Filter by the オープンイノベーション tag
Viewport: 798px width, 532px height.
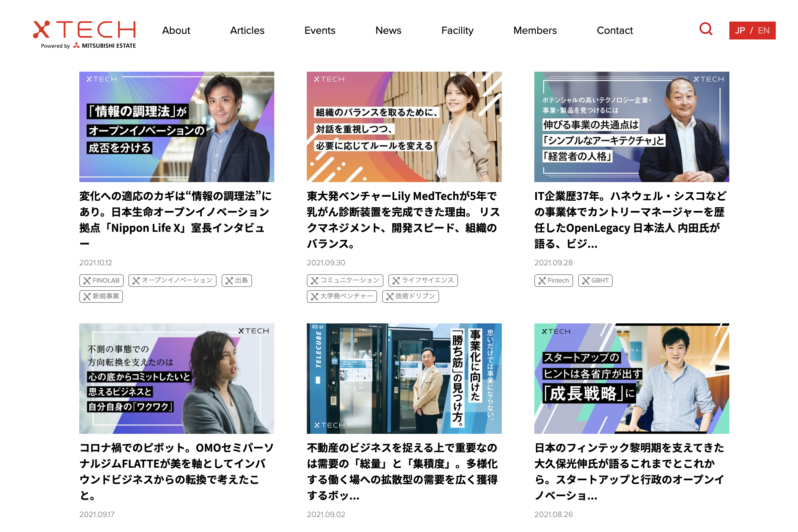tap(172, 281)
